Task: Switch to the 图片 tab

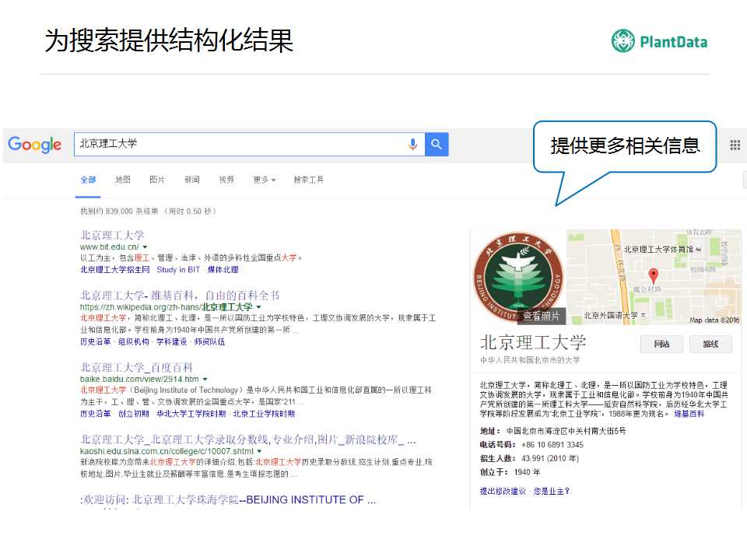Action: (157, 180)
